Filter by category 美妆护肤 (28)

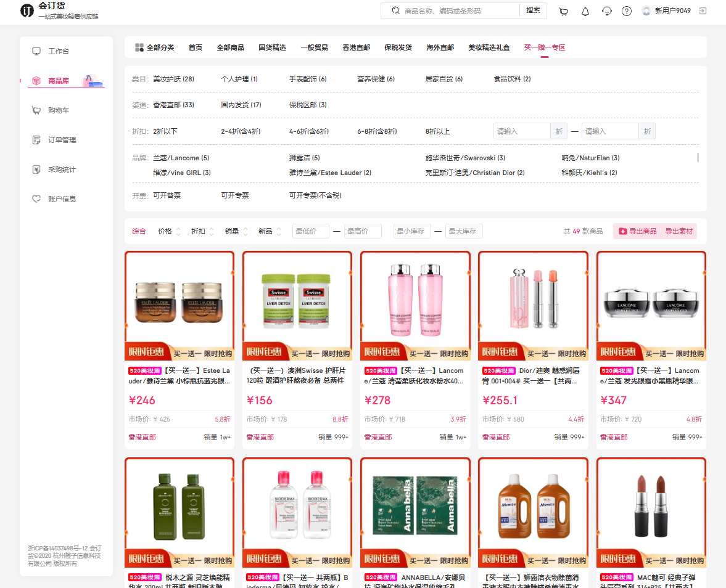tap(173, 79)
